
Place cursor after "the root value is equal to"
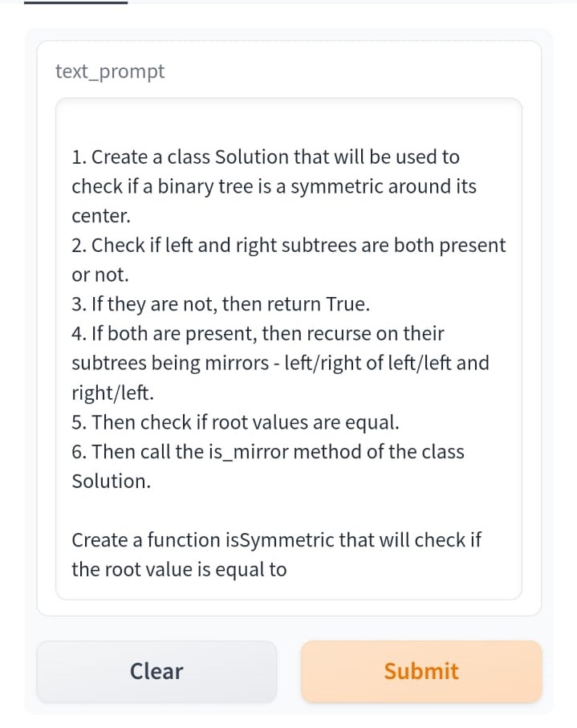coord(287,570)
